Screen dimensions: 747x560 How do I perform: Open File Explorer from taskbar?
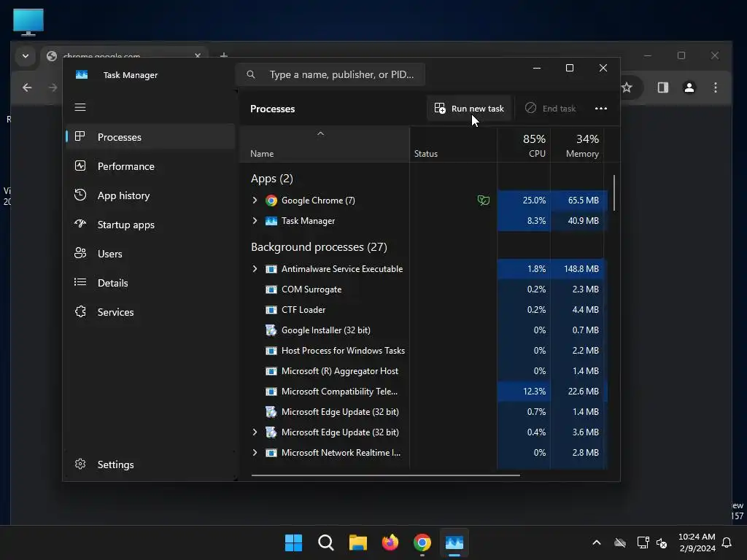click(x=357, y=542)
